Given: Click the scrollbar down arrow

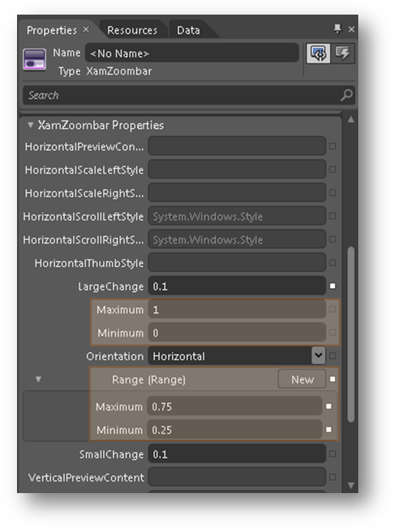Looking at the screenshot, I should (x=351, y=485).
